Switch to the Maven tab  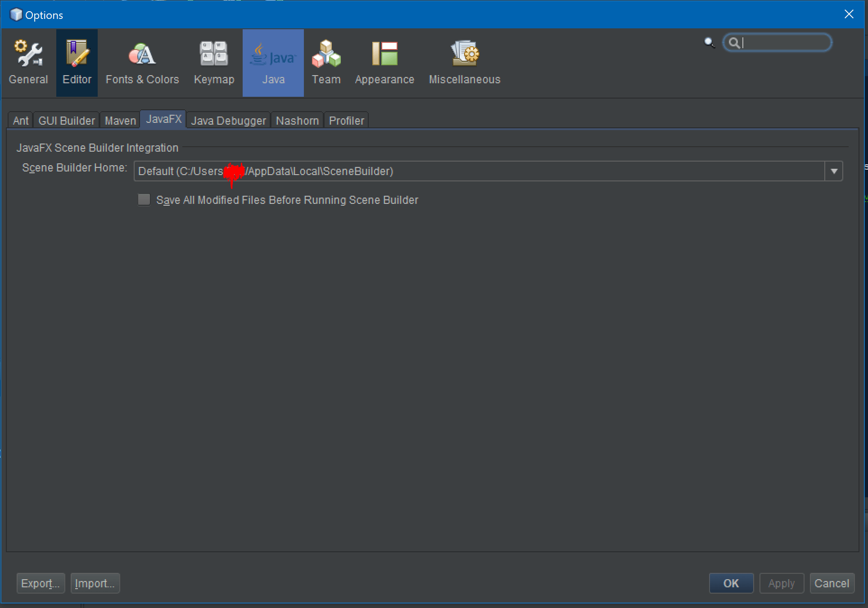pyautogui.click(x=120, y=121)
